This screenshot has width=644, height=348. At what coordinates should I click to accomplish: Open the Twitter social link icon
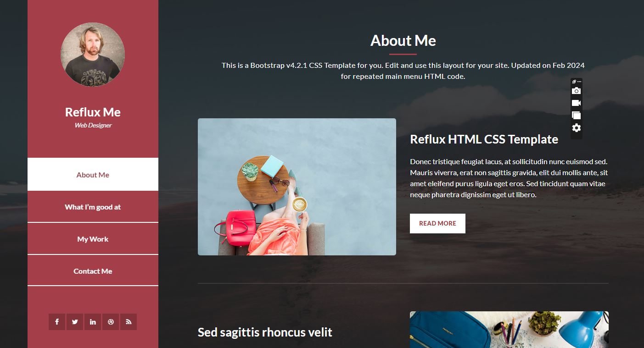(x=75, y=322)
